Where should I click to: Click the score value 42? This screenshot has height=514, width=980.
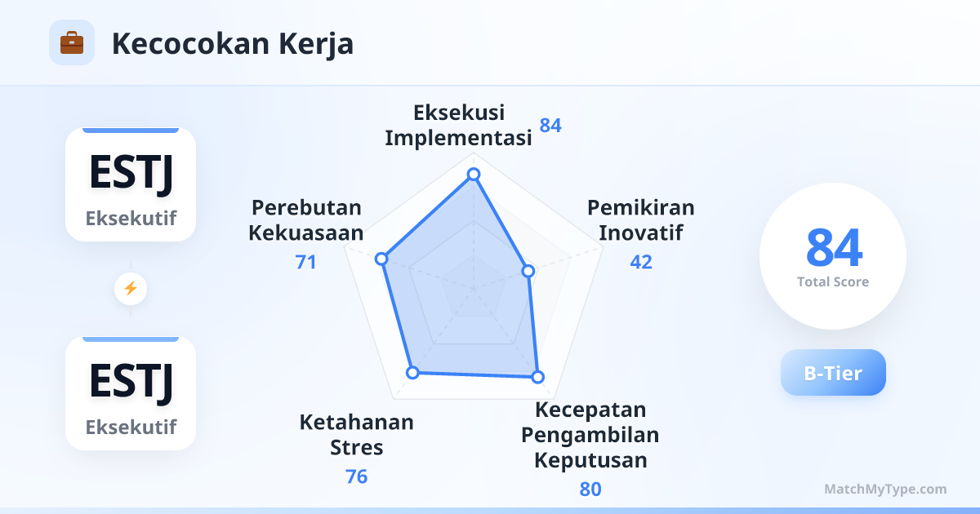pyautogui.click(x=641, y=262)
